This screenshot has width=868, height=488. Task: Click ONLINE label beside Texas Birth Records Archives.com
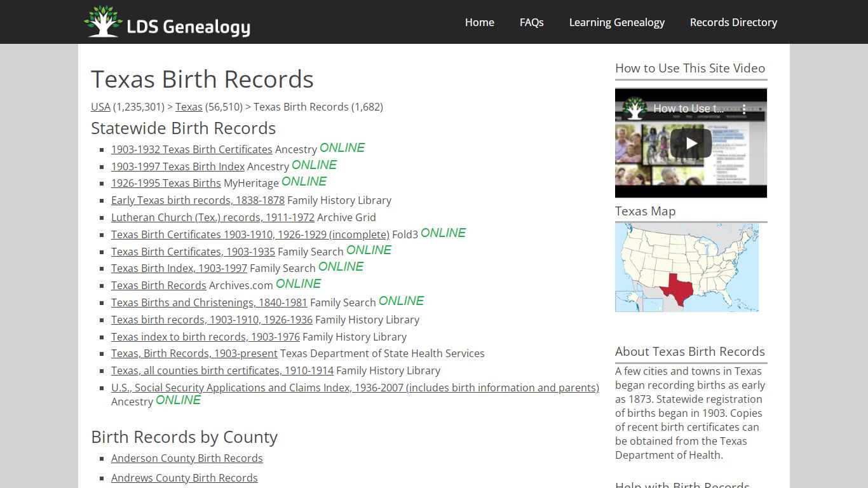coord(298,283)
